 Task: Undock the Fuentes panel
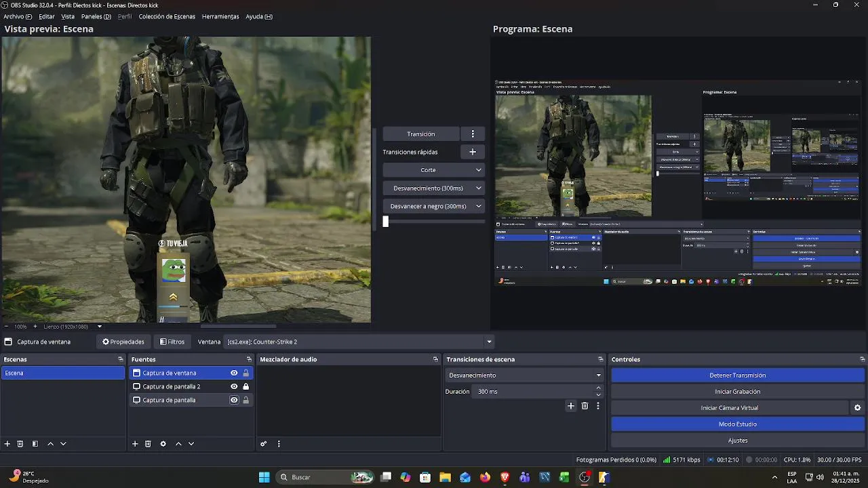click(249, 359)
